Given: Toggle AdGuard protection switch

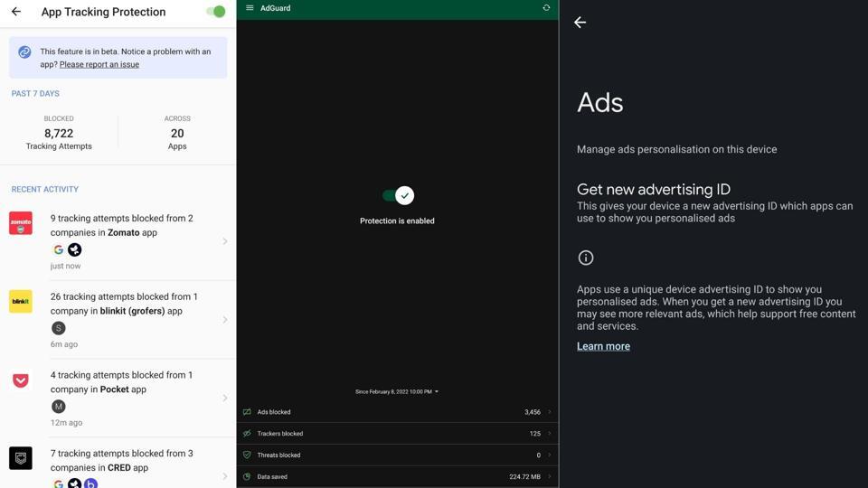Looking at the screenshot, I should 398,195.
